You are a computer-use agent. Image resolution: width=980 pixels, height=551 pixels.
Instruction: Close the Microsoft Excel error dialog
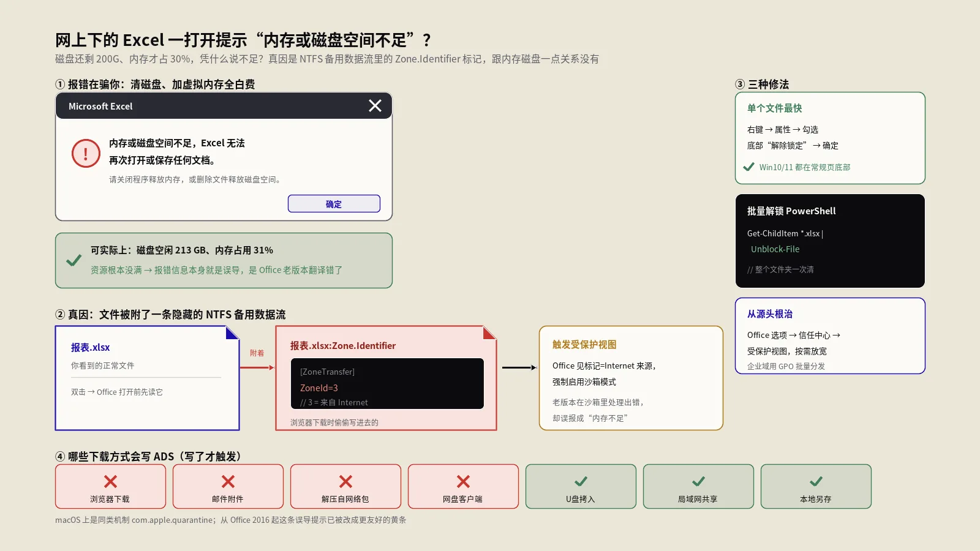(x=375, y=106)
